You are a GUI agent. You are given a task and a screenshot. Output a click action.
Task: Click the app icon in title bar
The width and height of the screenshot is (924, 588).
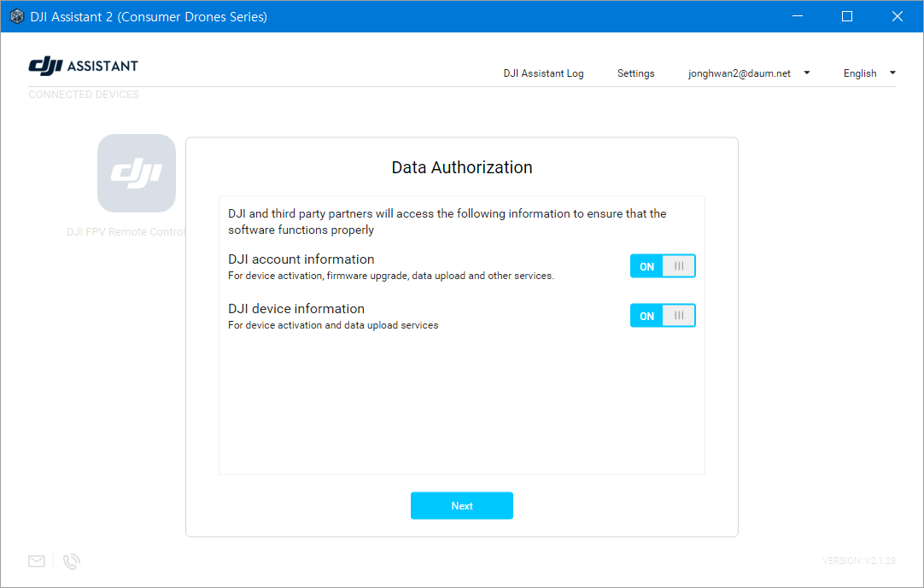tap(16, 16)
